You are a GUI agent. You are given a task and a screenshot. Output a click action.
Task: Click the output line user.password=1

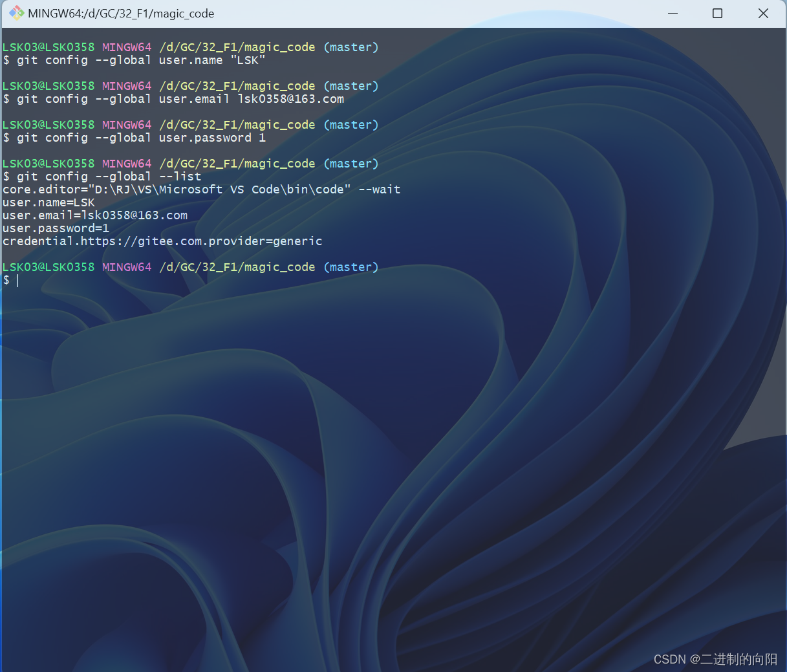tap(56, 228)
